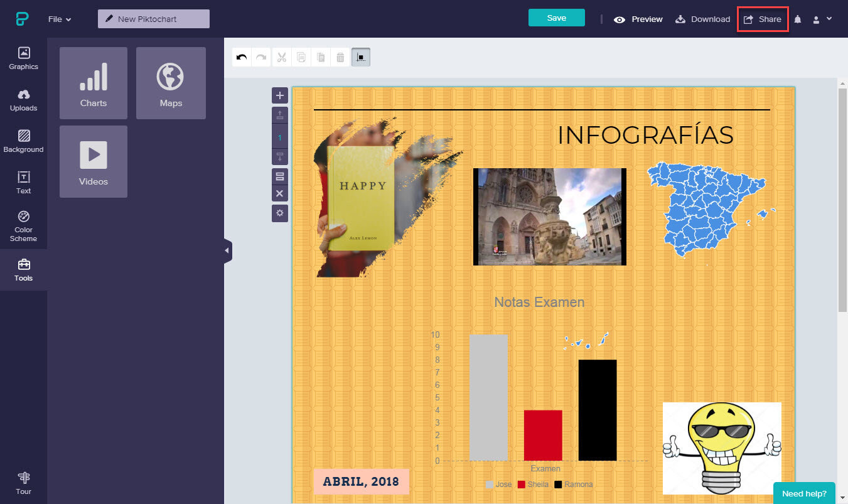Switch to the Graphics sidebar tab
The image size is (848, 504).
pyautogui.click(x=23, y=58)
